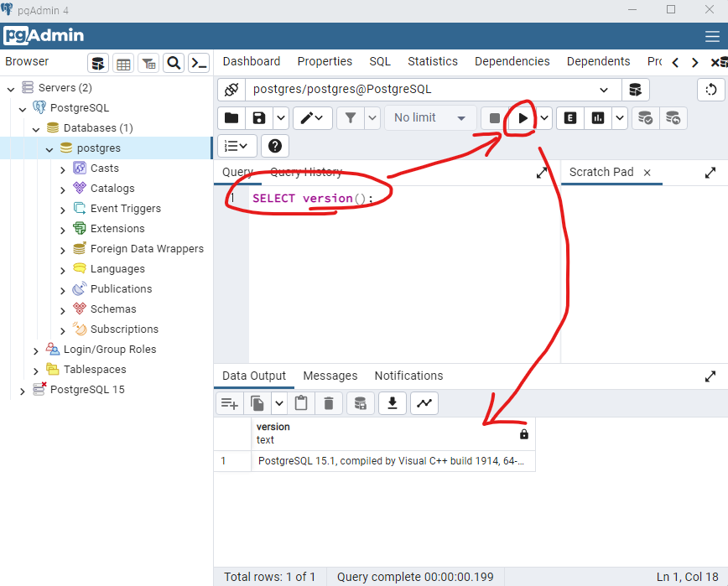Click the View Data table icon
The width and height of the screenshot is (728, 586).
coord(123,63)
